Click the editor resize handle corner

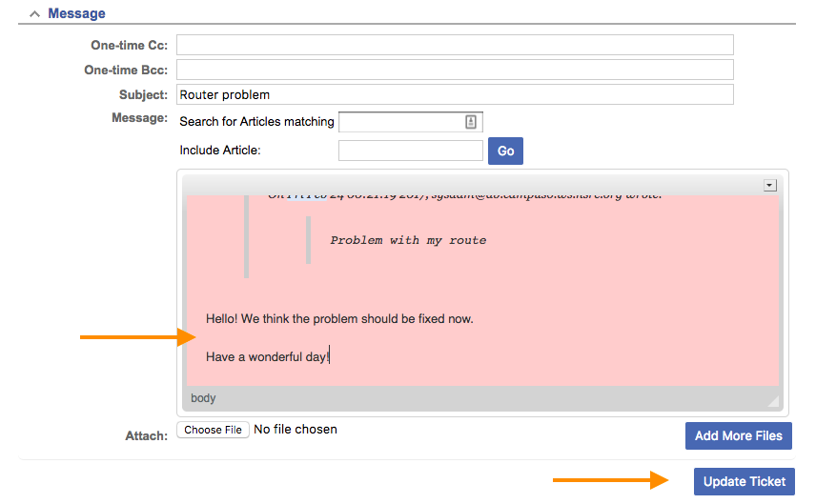point(773,401)
